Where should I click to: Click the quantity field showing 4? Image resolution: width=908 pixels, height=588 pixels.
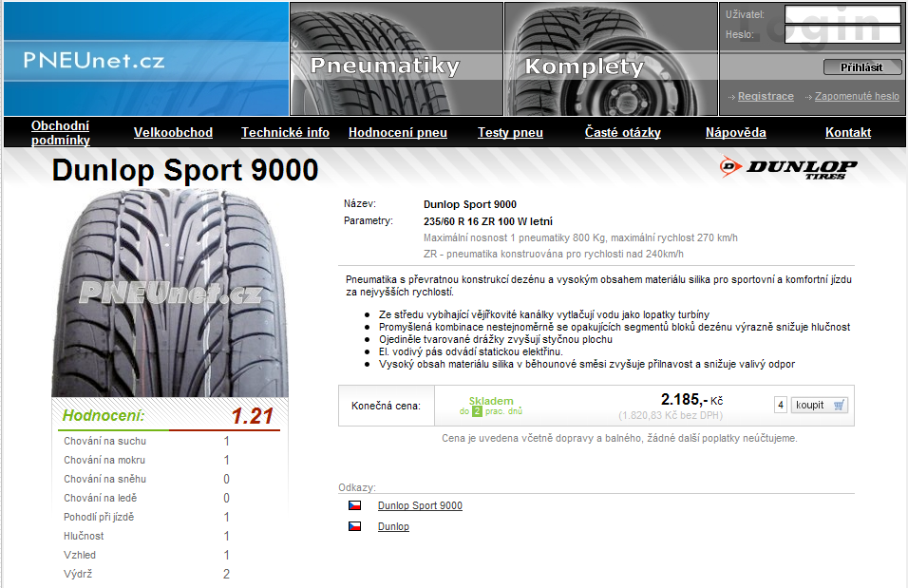pyautogui.click(x=781, y=405)
